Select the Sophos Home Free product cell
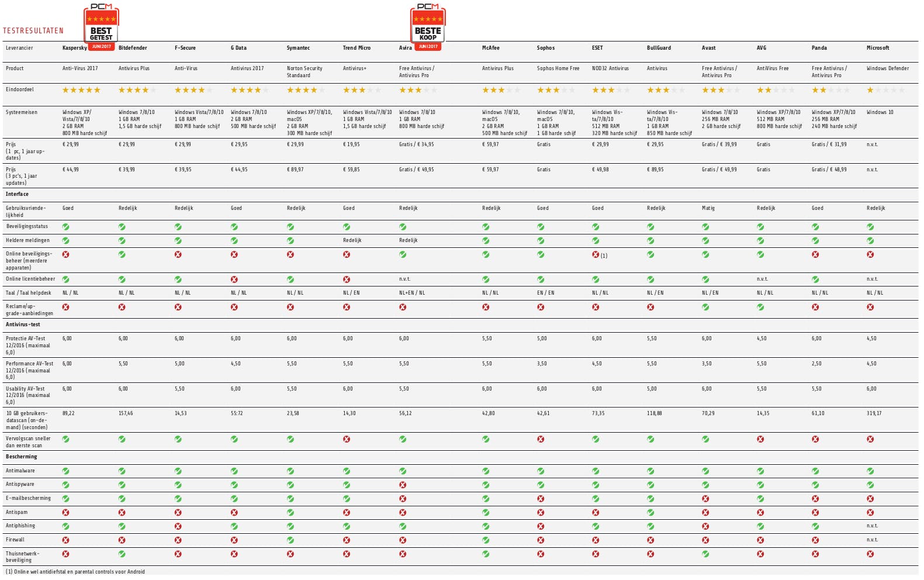This screenshot has height=580, width=924. pos(558,68)
